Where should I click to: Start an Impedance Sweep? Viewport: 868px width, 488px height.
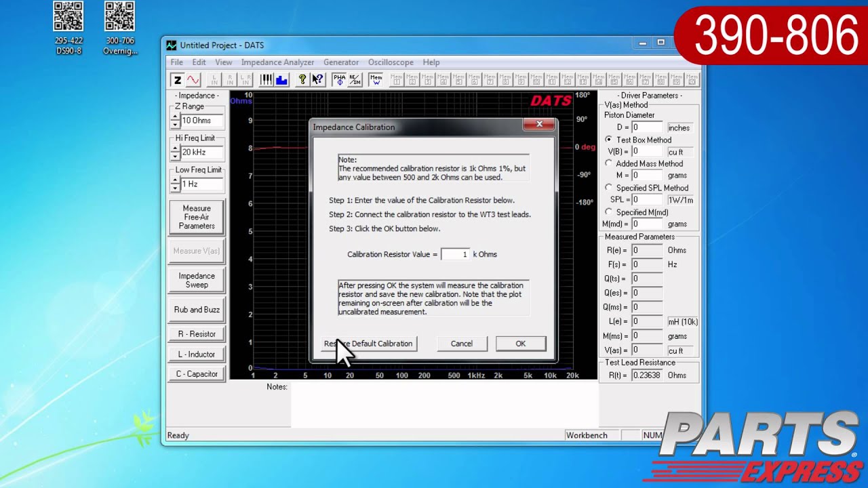(x=197, y=280)
